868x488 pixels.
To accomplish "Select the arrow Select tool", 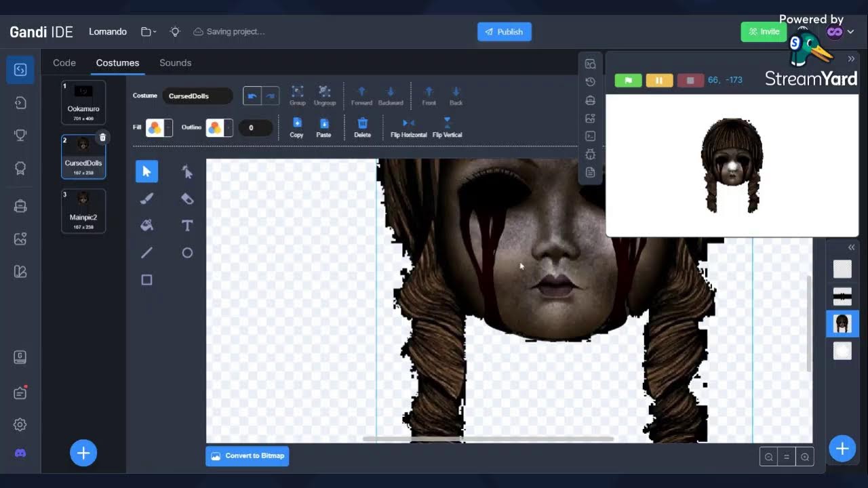I will click(x=146, y=171).
